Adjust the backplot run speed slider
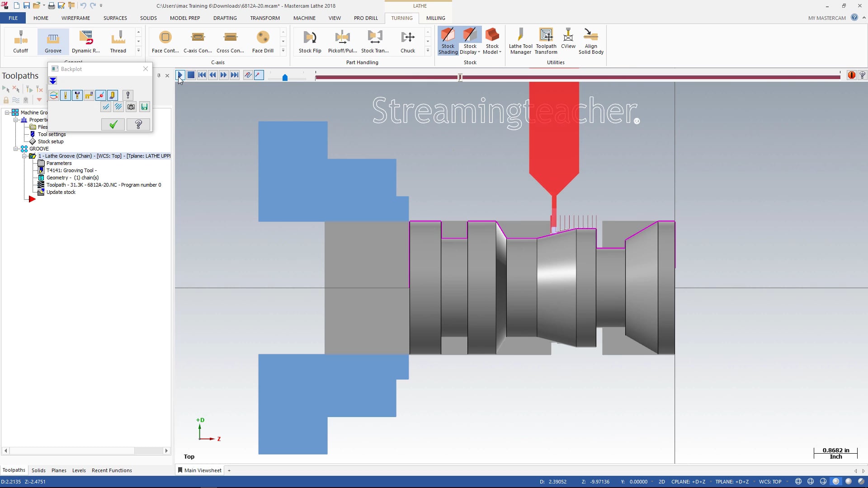 (x=285, y=78)
